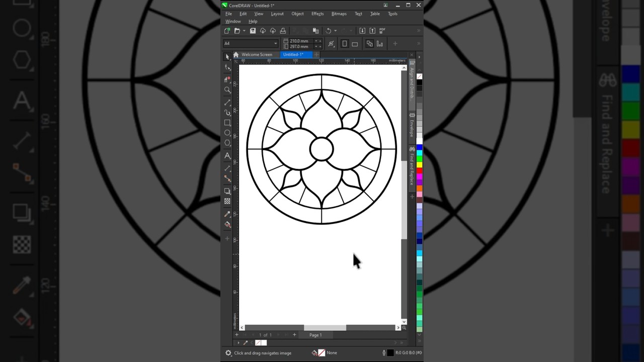This screenshot has height=362, width=644.
Task: Open the Effects menu
Action: point(317,14)
